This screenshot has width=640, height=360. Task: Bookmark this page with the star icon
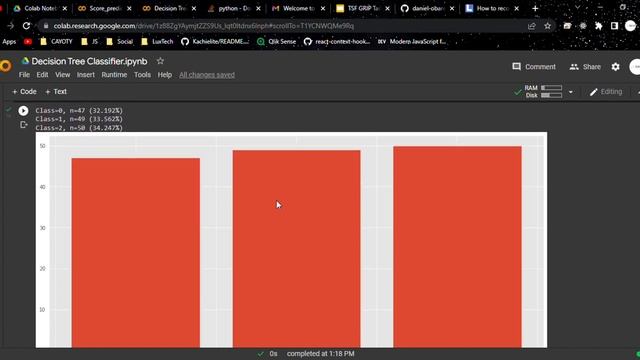coord(547,26)
